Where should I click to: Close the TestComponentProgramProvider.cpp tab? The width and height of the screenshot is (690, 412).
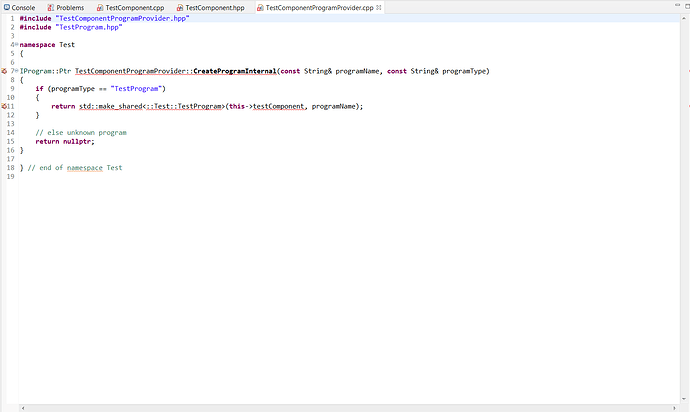378,7
